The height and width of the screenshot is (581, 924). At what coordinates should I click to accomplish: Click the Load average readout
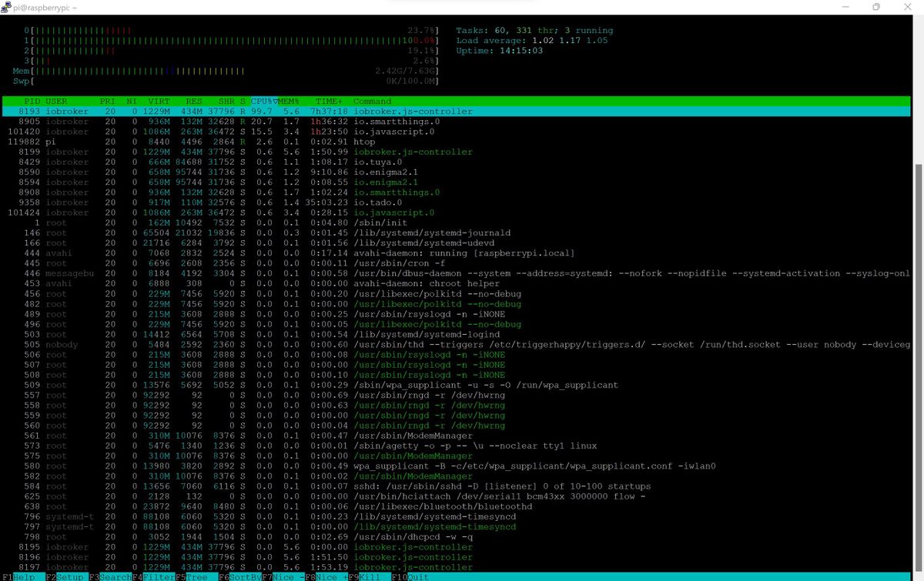[532, 41]
